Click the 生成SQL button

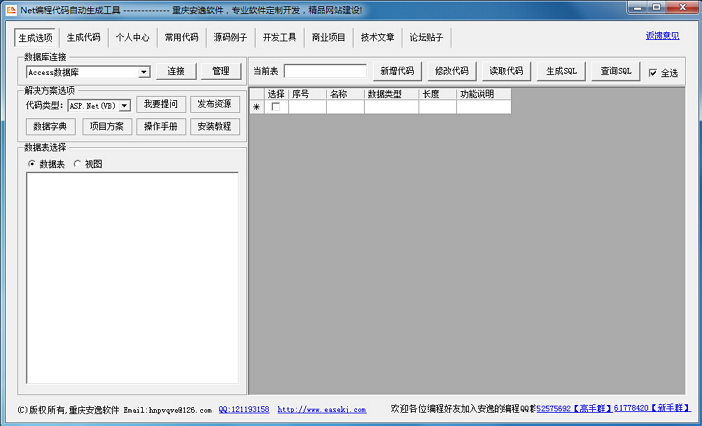tap(561, 71)
